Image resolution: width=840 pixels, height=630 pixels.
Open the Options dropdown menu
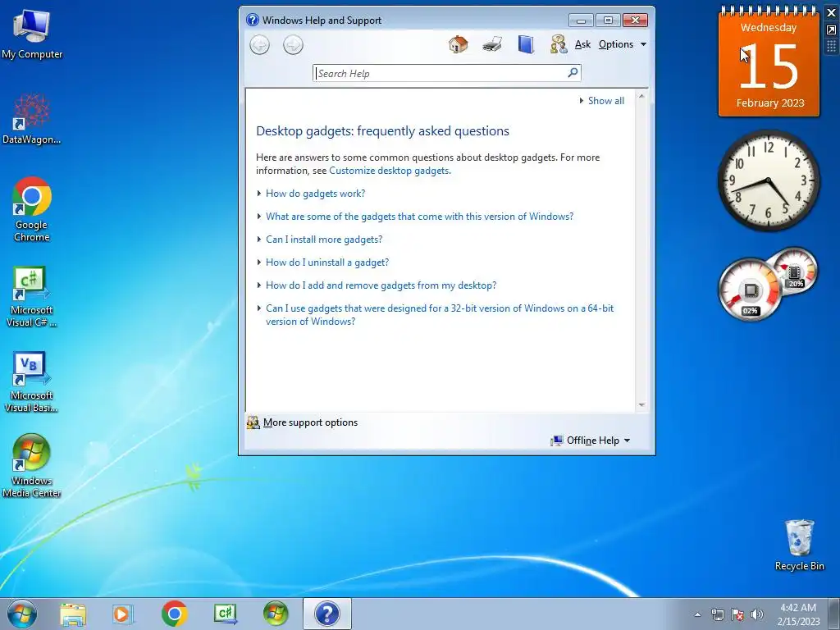[x=623, y=44]
